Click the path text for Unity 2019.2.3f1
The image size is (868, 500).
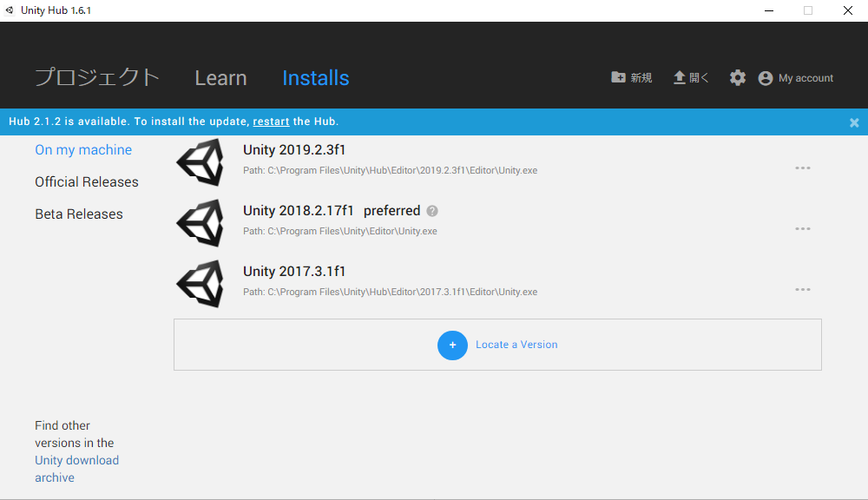391,170
